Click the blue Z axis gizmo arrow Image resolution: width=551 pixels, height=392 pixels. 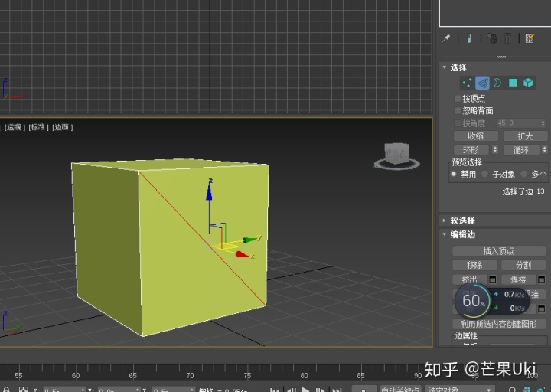point(210,191)
